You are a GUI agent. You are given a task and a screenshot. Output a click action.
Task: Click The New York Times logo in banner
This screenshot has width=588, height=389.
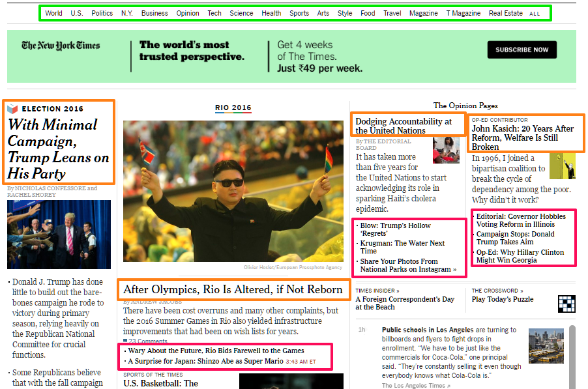click(61, 46)
